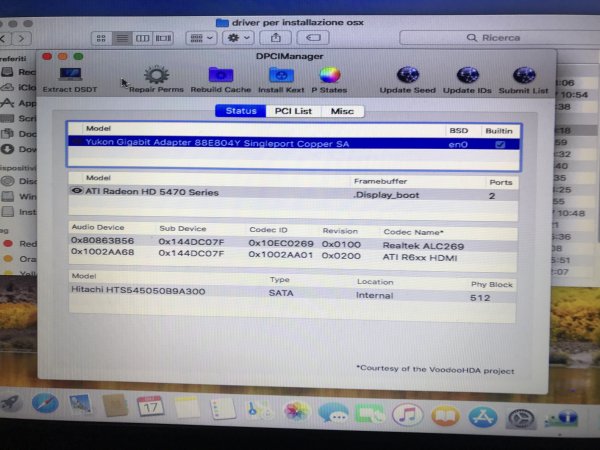Switch to the Misc tab
Viewport: 600px width, 450px height.
click(342, 111)
